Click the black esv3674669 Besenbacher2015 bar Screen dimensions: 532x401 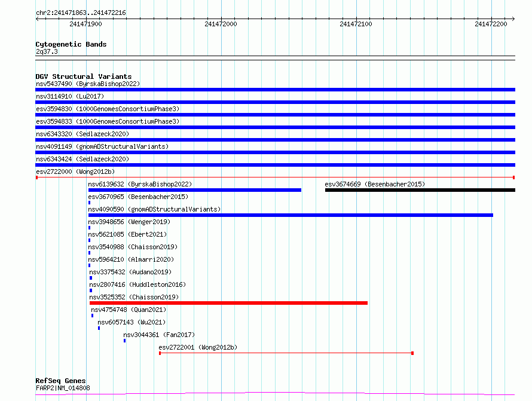(x=420, y=190)
